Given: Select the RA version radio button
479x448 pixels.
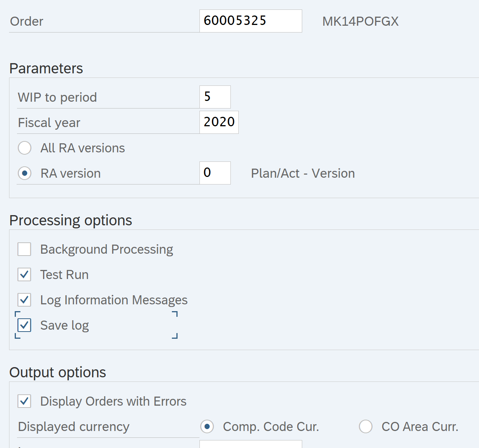Looking at the screenshot, I should coord(25,173).
